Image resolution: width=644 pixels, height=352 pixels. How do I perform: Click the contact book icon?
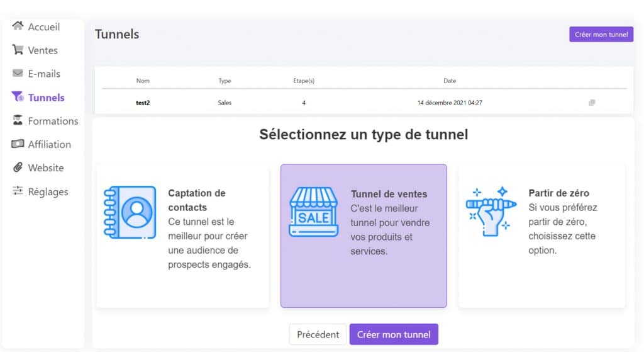coord(130,212)
